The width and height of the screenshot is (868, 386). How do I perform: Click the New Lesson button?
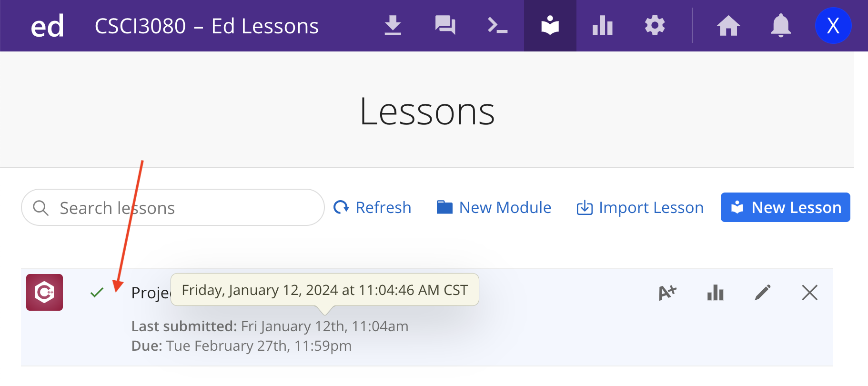pos(785,208)
